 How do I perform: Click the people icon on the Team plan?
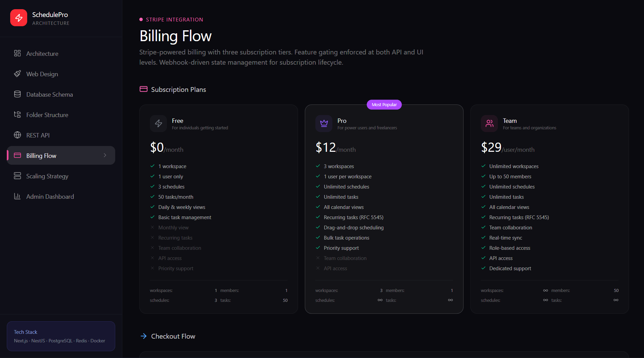coord(489,124)
